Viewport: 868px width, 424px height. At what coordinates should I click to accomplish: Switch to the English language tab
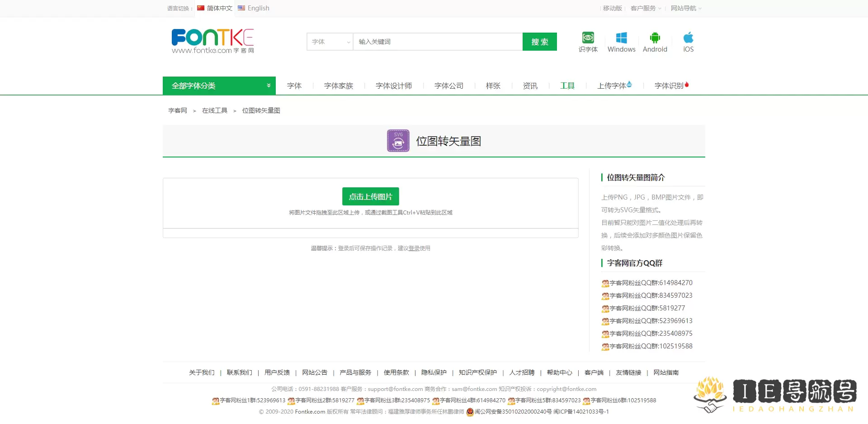258,8
